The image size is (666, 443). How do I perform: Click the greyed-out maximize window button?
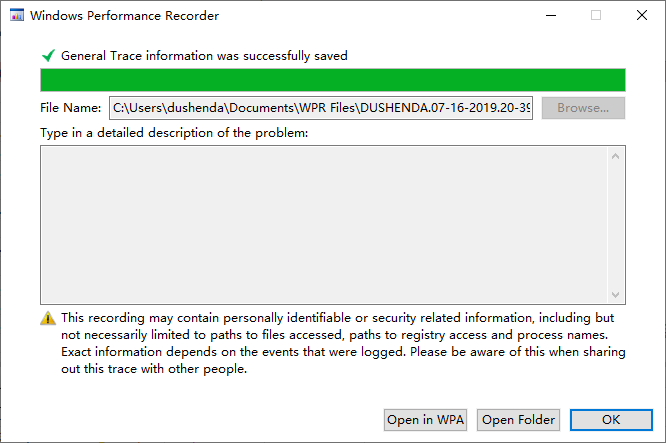tap(596, 16)
